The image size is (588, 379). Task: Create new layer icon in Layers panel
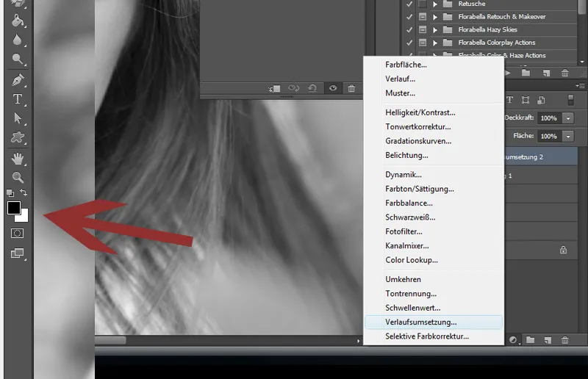point(548,340)
